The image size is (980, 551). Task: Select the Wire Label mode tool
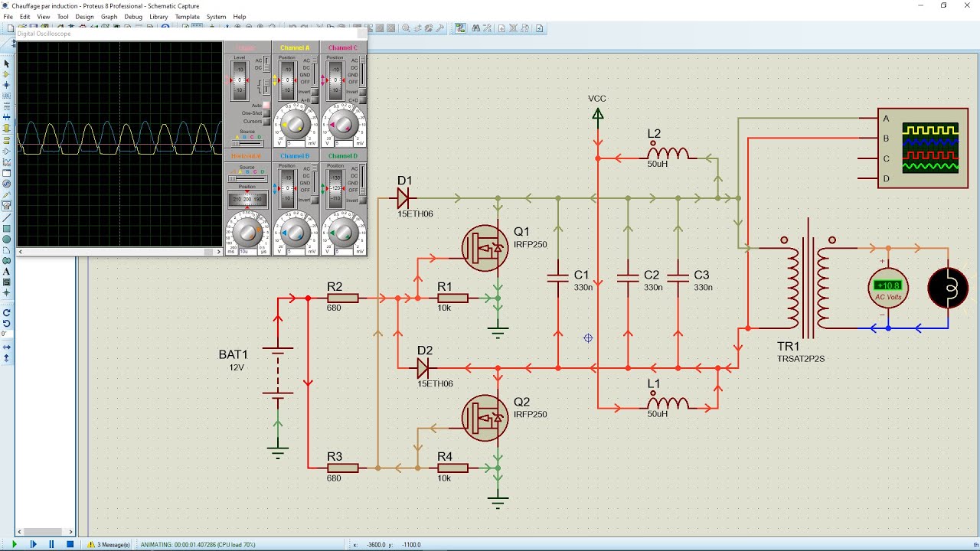pos(7,96)
